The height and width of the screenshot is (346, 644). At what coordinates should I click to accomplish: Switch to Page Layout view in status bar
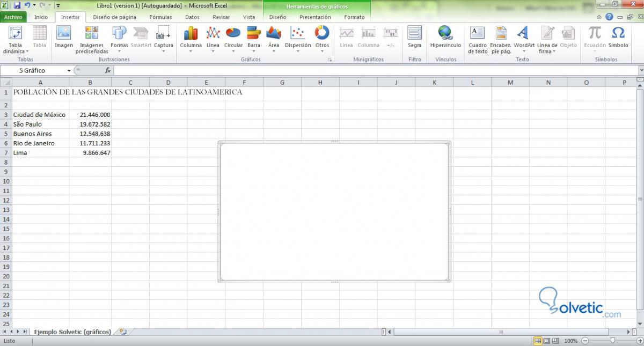click(547, 341)
